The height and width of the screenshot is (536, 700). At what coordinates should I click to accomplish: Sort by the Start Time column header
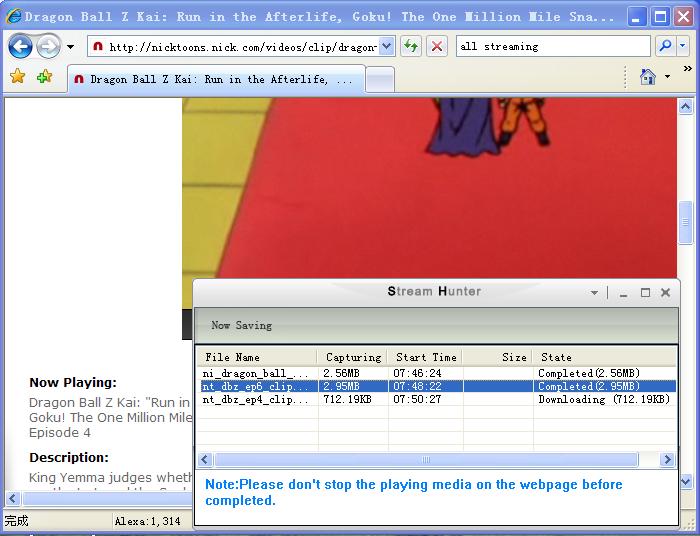[x=425, y=357]
